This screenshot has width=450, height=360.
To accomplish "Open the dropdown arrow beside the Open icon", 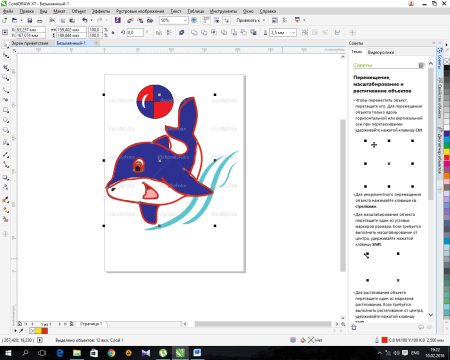I will tap(21, 20).
